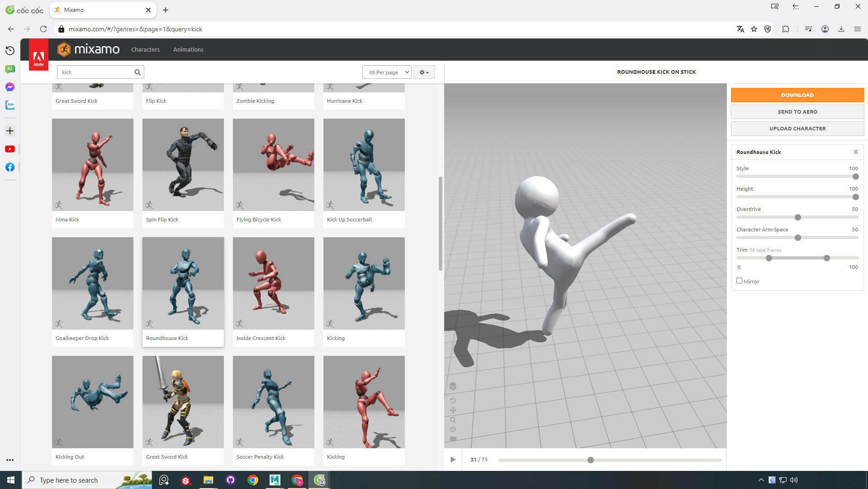Select the Flying Bicycle Kick thumbnail

click(274, 165)
